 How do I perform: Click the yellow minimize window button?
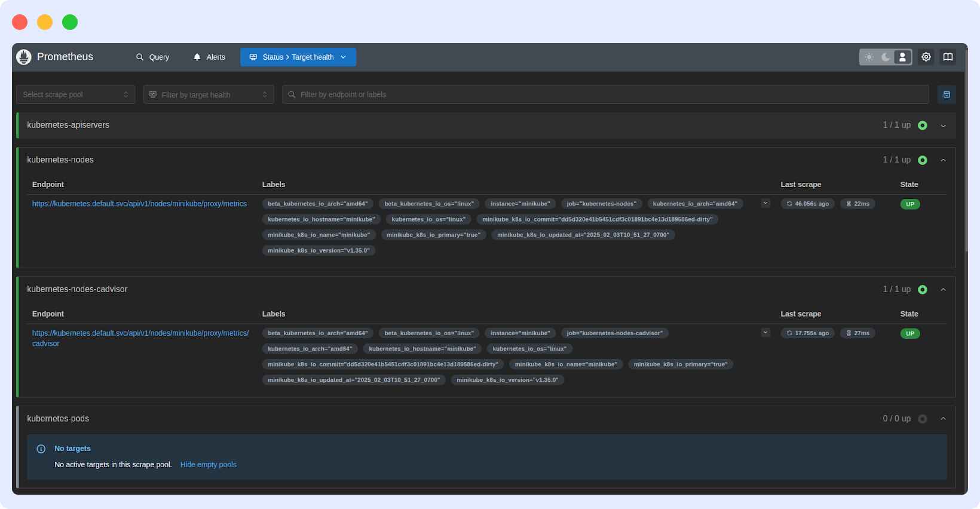(45, 22)
